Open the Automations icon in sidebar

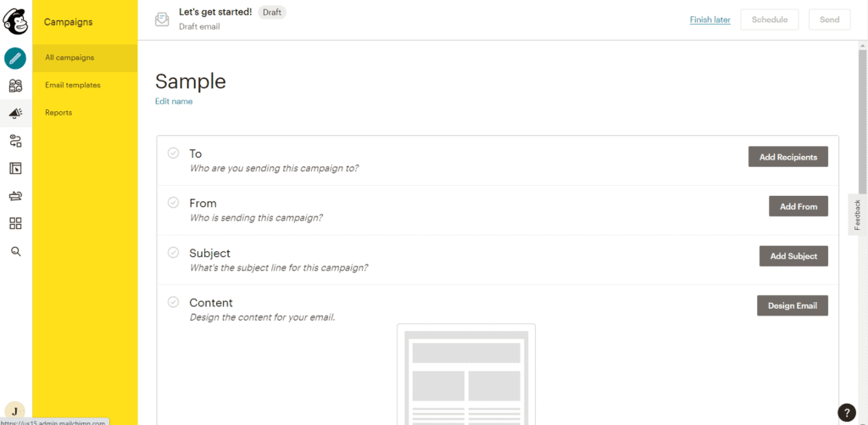[15, 141]
